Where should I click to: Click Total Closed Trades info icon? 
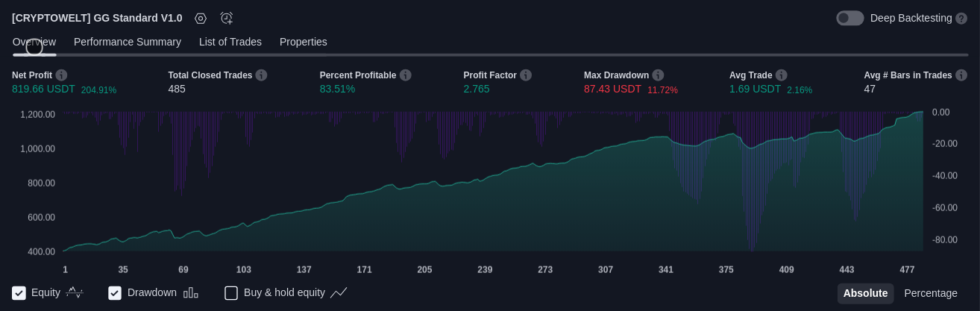(261, 75)
